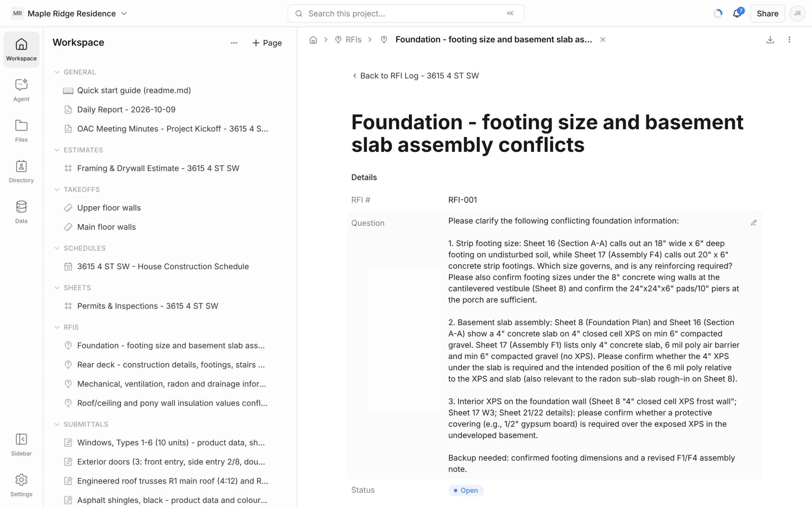Click the loading spinner status icon
This screenshot has width=812, height=508.
click(718, 13)
